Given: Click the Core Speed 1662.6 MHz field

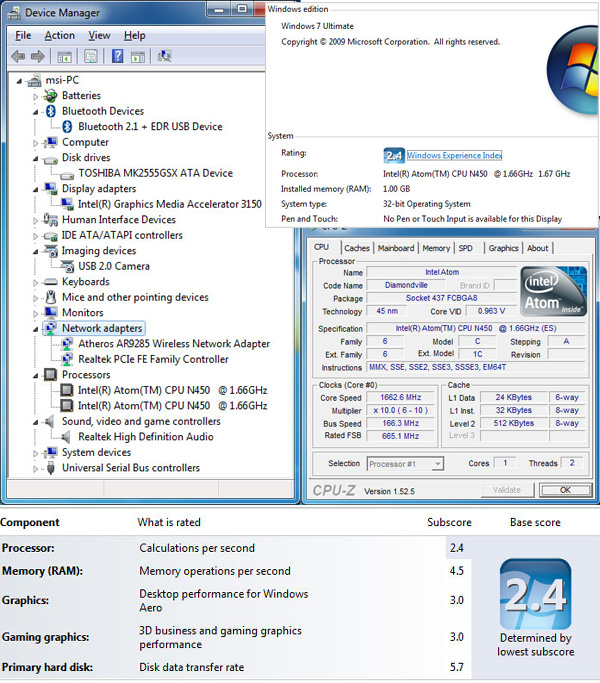Looking at the screenshot, I should click(x=400, y=397).
